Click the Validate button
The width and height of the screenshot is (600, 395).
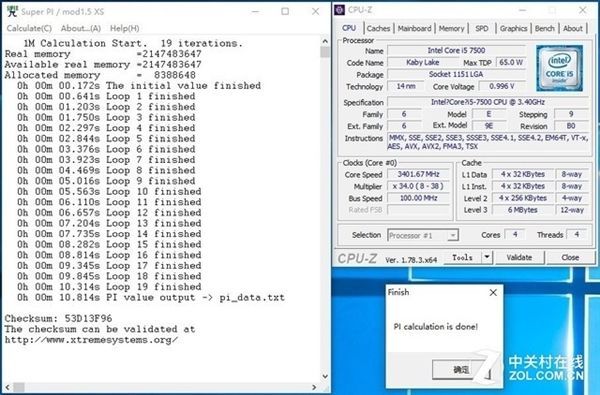519,257
